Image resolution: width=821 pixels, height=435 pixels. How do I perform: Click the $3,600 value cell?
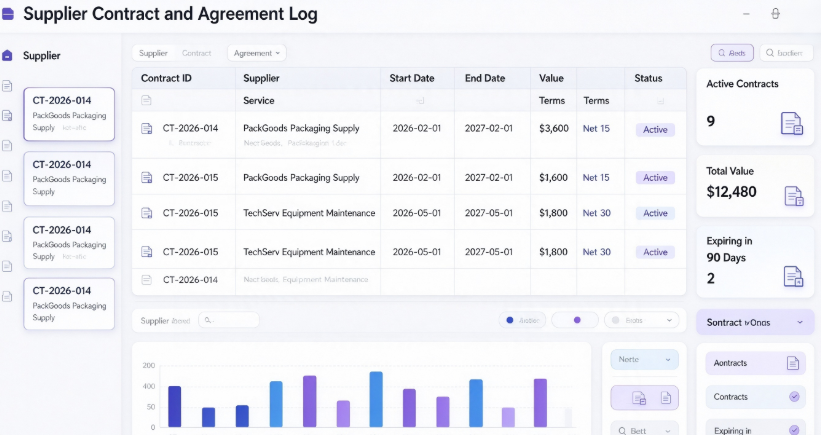(553, 128)
